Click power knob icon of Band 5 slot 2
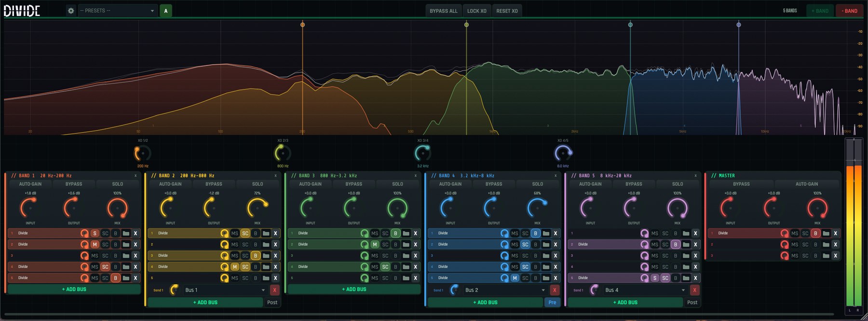The height and width of the screenshot is (321, 868). (x=644, y=245)
